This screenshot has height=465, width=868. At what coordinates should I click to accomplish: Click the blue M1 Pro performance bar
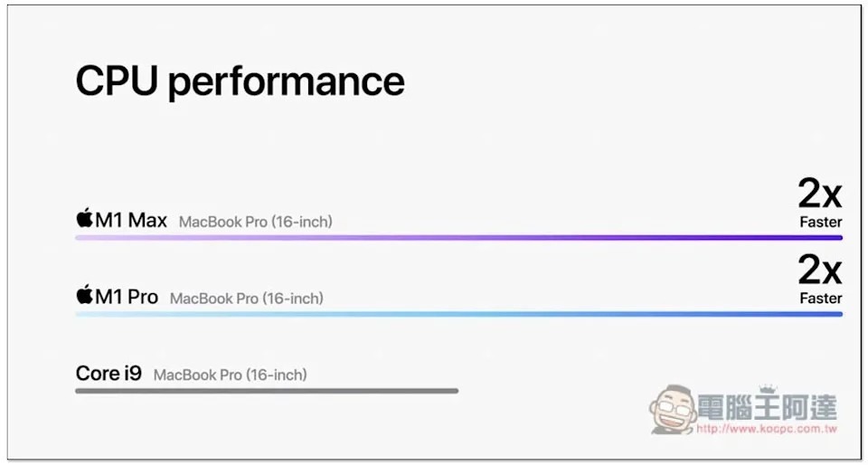pyautogui.click(x=458, y=314)
